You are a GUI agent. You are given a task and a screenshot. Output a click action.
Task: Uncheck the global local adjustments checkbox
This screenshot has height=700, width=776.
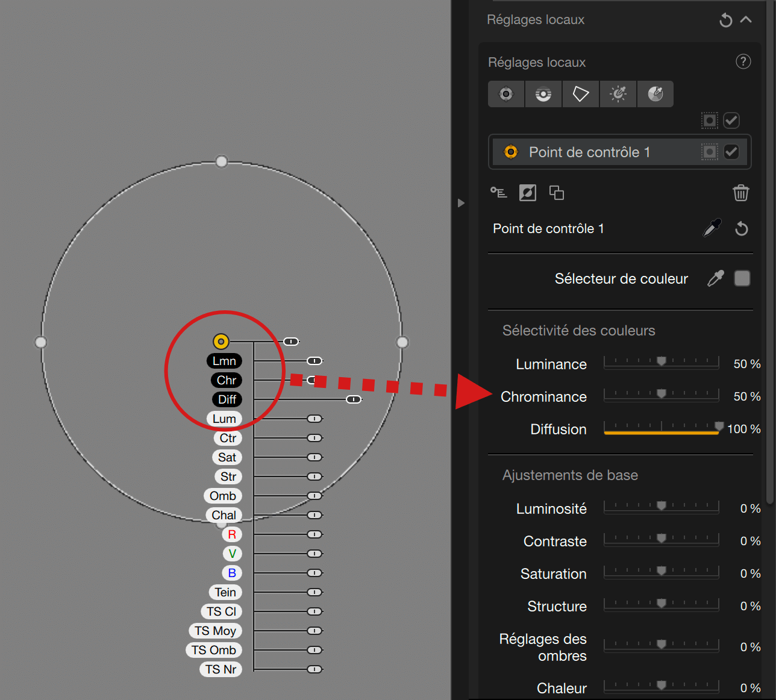tap(731, 120)
